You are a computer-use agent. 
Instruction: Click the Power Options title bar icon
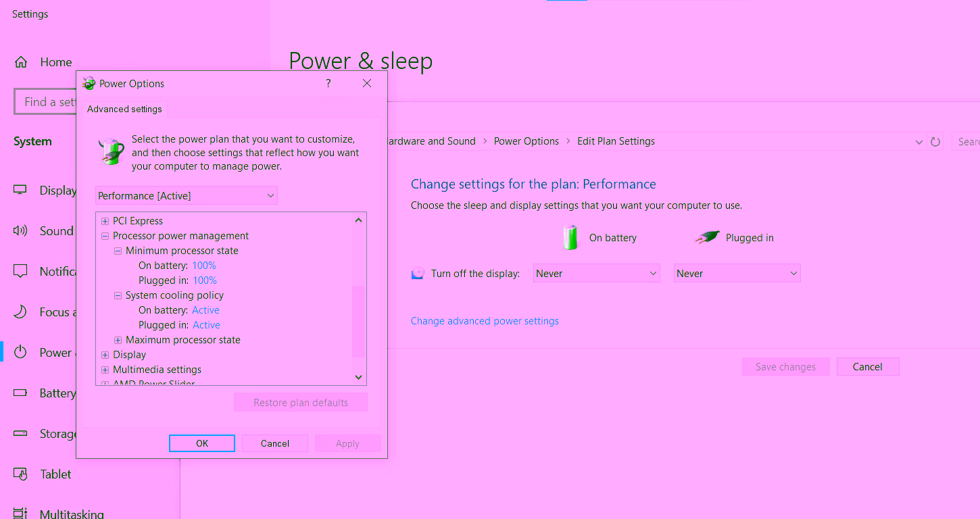tap(89, 84)
